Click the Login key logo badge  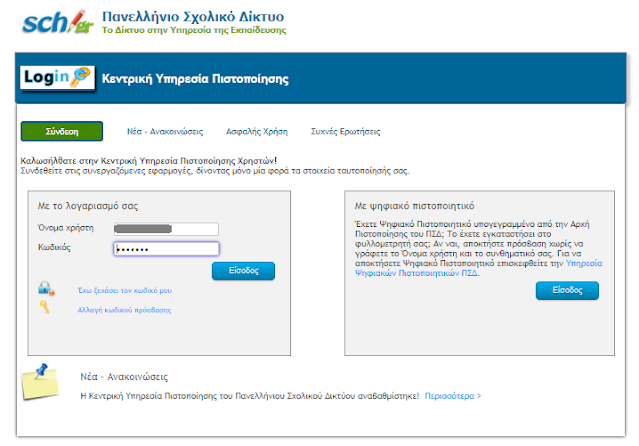pyautogui.click(x=57, y=77)
